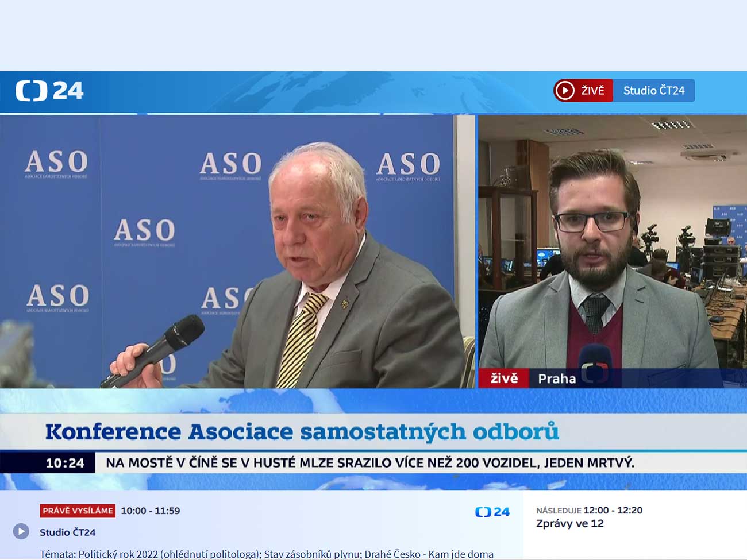Click the Praha location caption
Screen dimensions: 747x560
point(557,379)
